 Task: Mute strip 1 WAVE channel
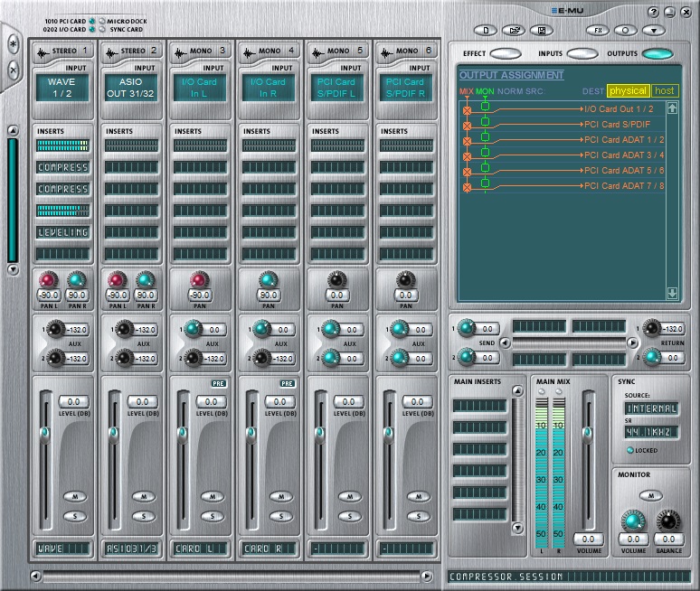74,496
